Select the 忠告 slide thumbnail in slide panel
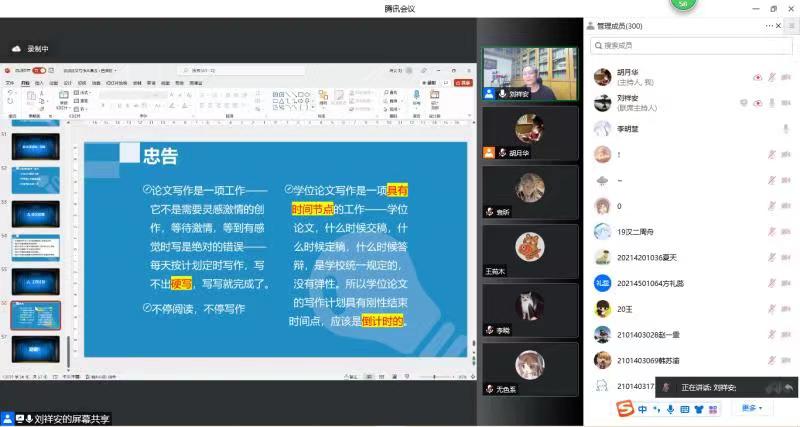800x427 pixels. pyautogui.click(x=36, y=314)
